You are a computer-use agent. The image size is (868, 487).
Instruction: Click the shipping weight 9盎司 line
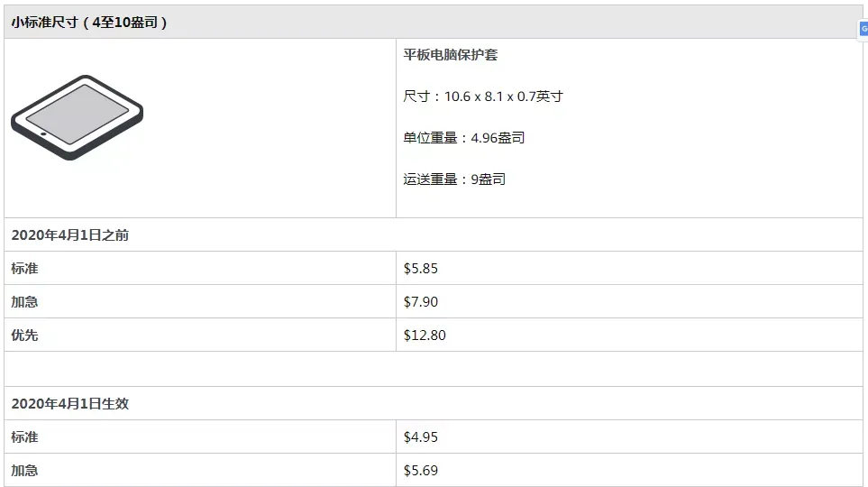point(454,179)
